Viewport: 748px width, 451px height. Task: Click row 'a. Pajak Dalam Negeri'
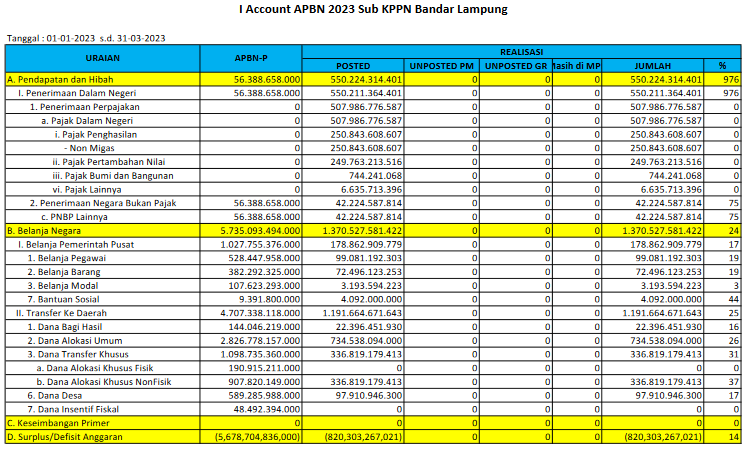pyautogui.click(x=373, y=121)
